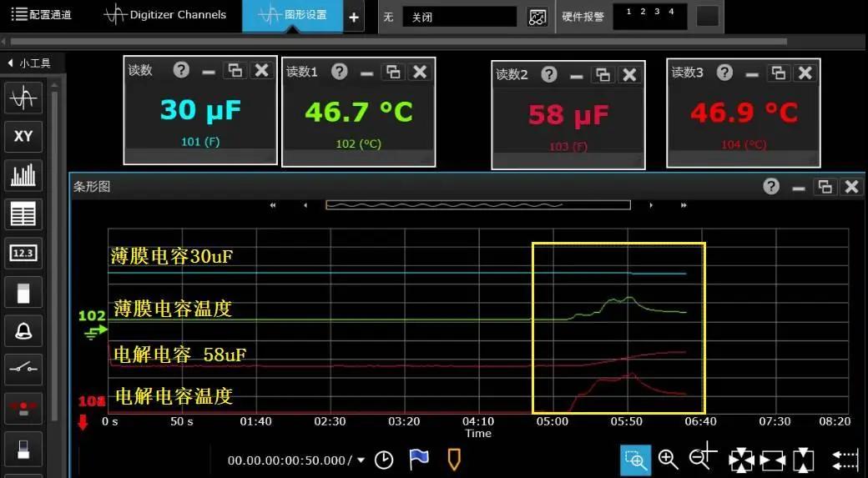Open help for 读数1 readout panel
The image size is (868, 478).
pos(340,72)
